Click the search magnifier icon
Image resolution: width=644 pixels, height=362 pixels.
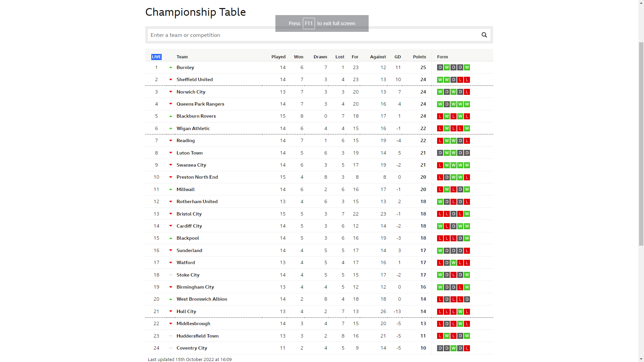pyautogui.click(x=484, y=35)
